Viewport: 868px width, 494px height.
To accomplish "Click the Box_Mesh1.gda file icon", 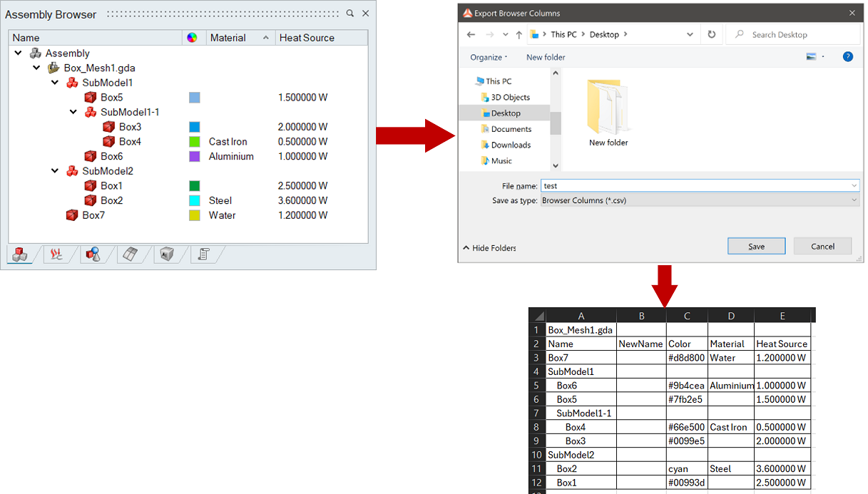I will click(x=53, y=68).
